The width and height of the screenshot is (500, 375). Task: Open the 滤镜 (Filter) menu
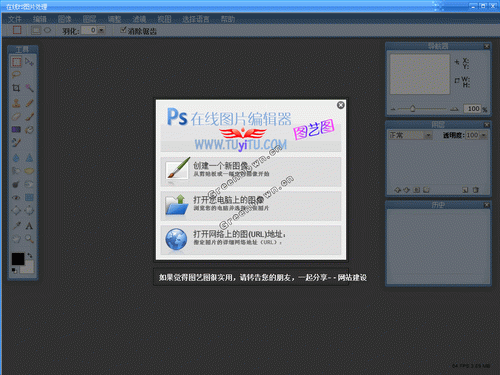click(x=139, y=19)
